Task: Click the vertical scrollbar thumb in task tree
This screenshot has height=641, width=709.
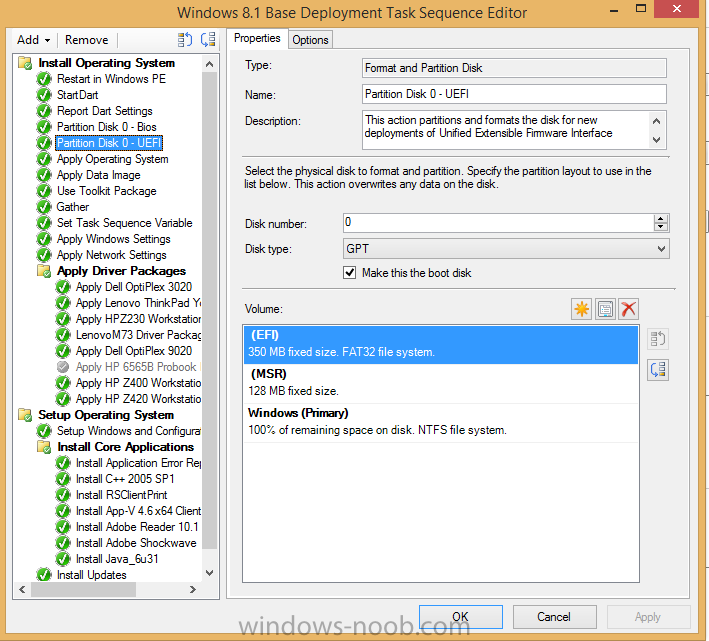Action: (x=209, y=310)
